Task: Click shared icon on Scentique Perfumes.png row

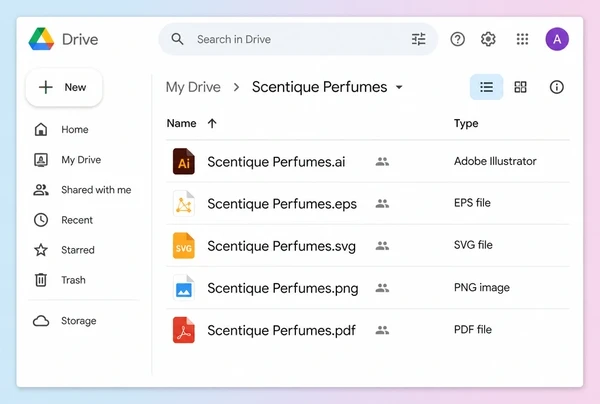Action: (382, 288)
